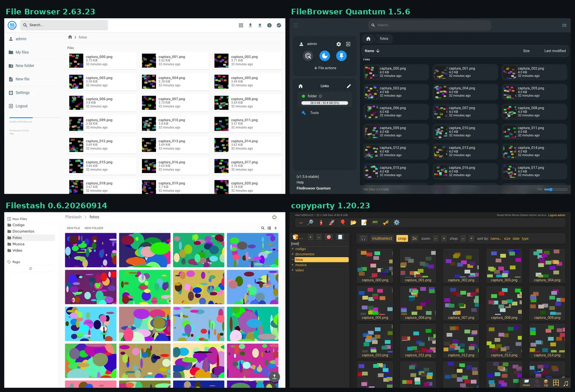
Task: Click the upload icon in File Browser
Action: tap(260, 25)
